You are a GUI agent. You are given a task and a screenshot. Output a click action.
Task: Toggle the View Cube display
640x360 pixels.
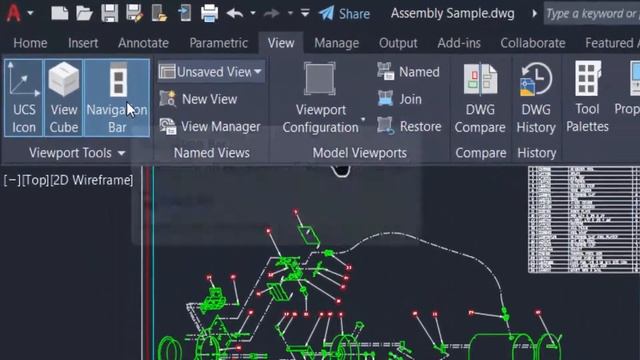[64, 98]
